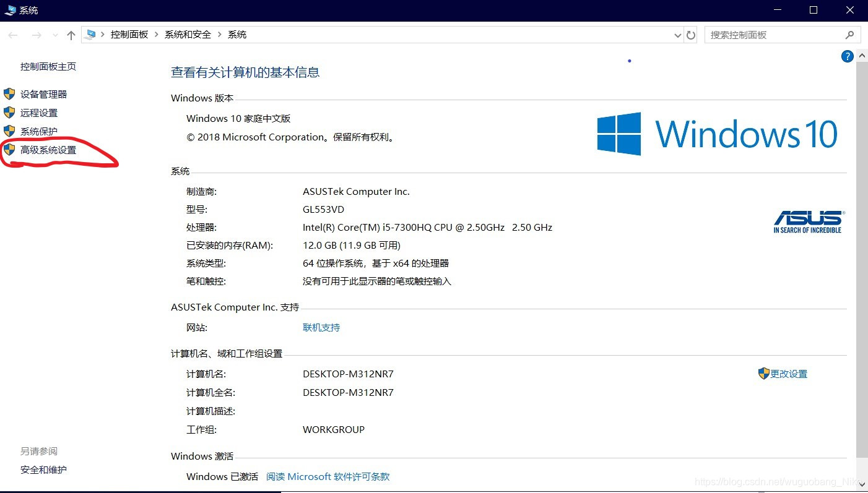Open help via question mark icon

point(848,56)
